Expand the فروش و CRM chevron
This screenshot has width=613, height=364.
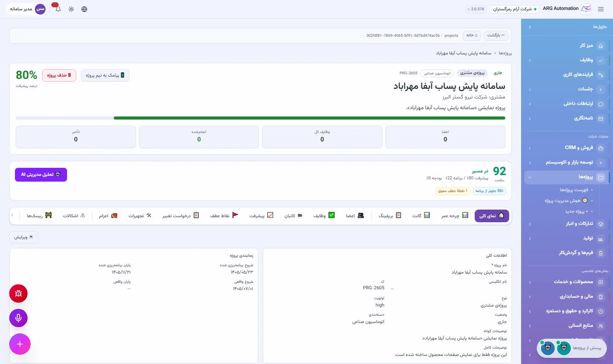point(529,148)
